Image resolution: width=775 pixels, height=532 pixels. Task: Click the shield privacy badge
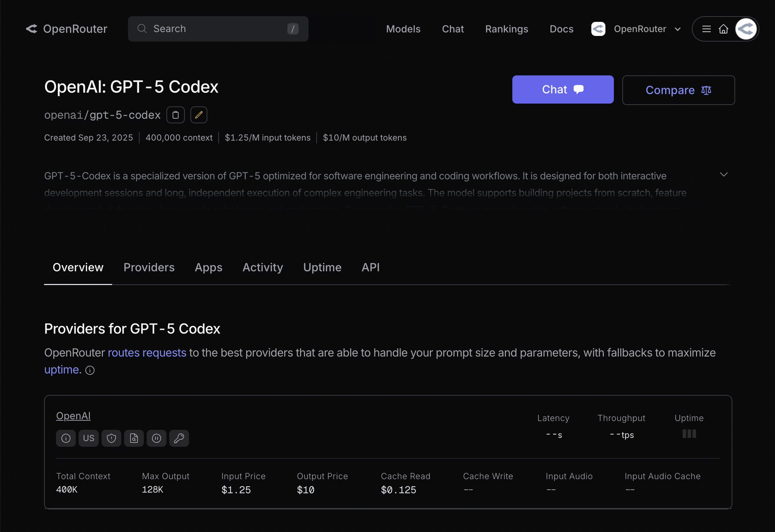111,438
